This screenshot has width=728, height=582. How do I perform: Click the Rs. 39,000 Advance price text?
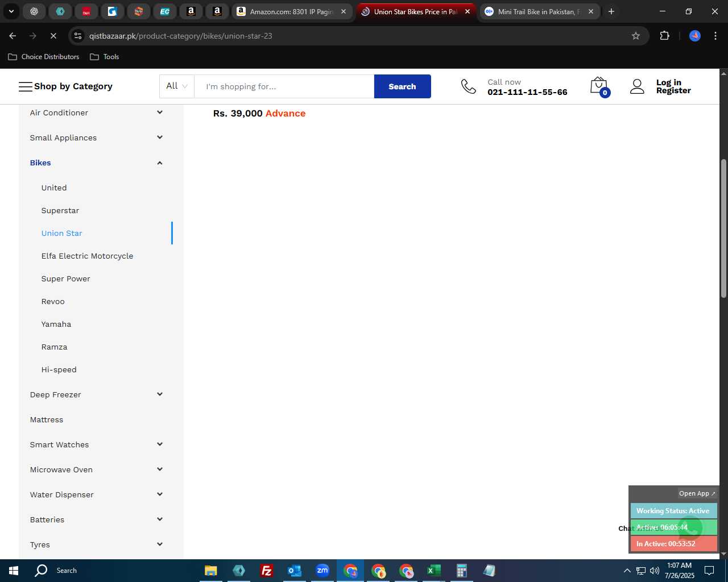(x=259, y=113)
